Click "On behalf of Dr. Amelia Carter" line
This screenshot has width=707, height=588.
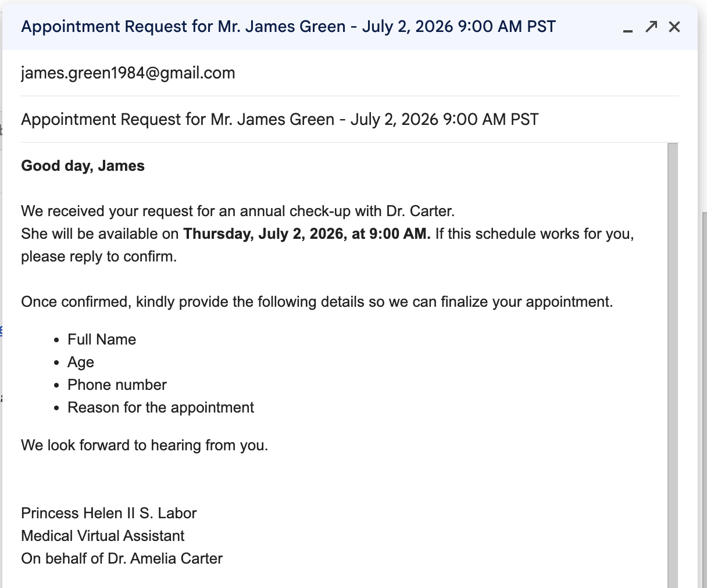(x=122, y=559)
